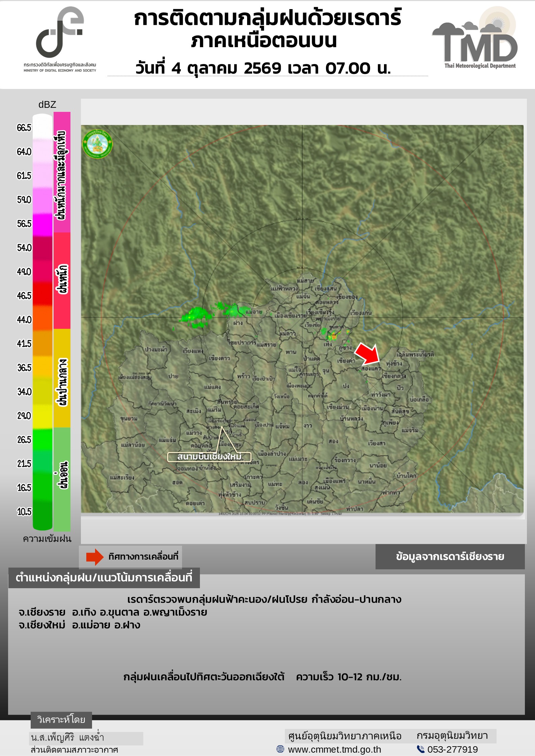The image size is (535, 756).
Task: Click the จ.เชียงใหม่ อ.แม่อาย อ.ฝาง line
Action: 80,625
